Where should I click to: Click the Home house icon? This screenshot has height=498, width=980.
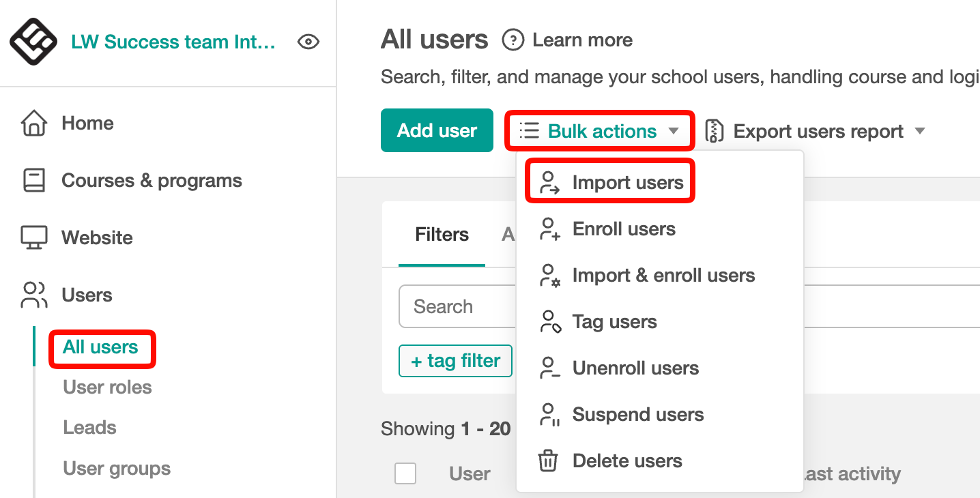(x=34, y=123)
